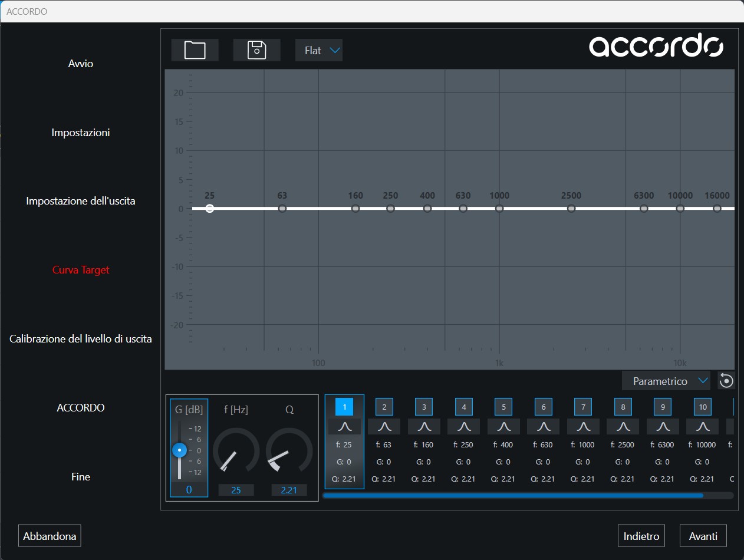The image size is (744, 560).
Task: Click the filter shape icon of band 3
Action: coord(424,426)
